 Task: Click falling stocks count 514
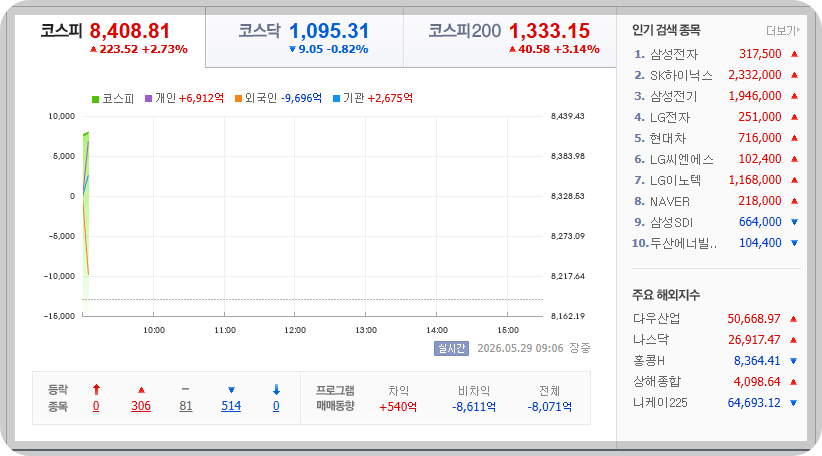coord(231,406)
